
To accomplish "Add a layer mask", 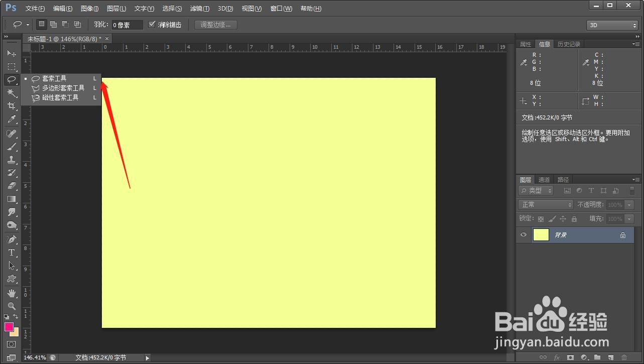I will (x=570, y=357).
